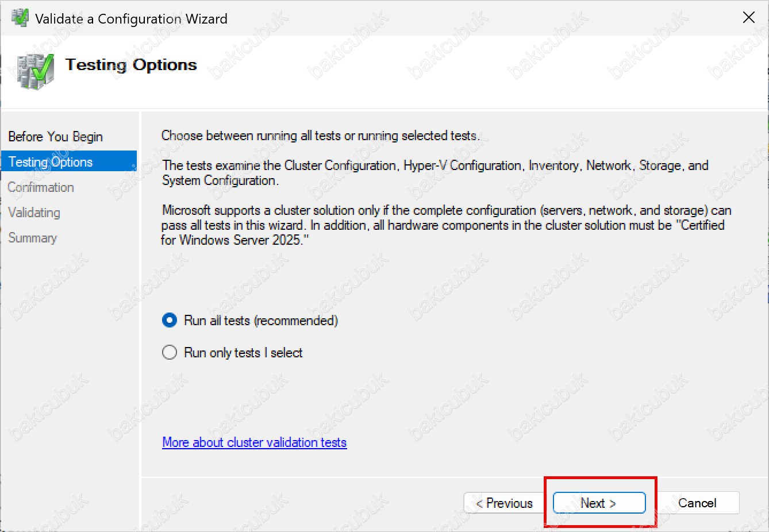Screen dimensions: 769x532
Task: Choose the Run only tests I select option
Action: click(170, 353)
